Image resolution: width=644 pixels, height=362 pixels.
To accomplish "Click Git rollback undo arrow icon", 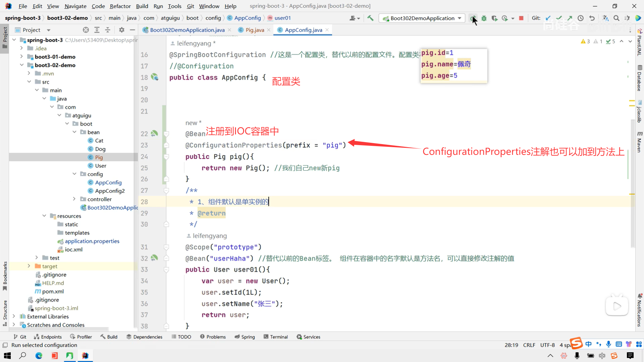I will (x=592, y=18).
